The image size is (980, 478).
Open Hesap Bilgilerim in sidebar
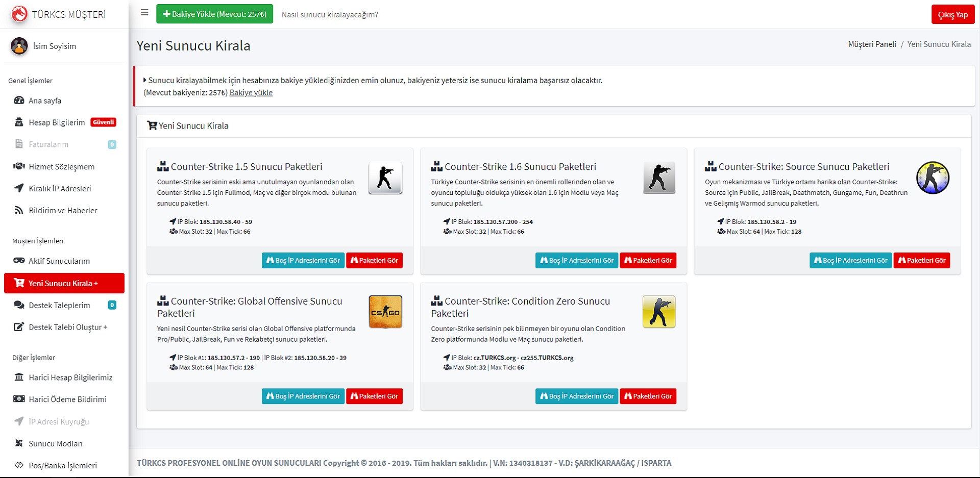[57, 122]
